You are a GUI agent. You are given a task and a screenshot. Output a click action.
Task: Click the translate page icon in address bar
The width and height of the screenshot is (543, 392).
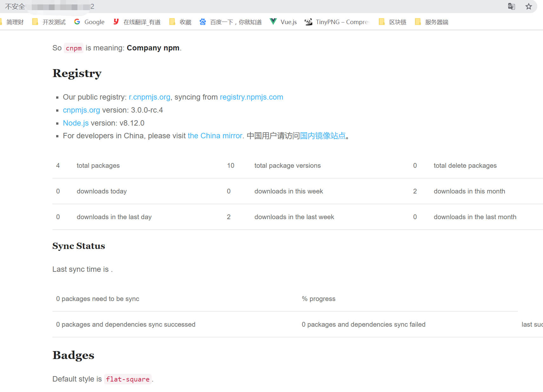tap(511, 6)
